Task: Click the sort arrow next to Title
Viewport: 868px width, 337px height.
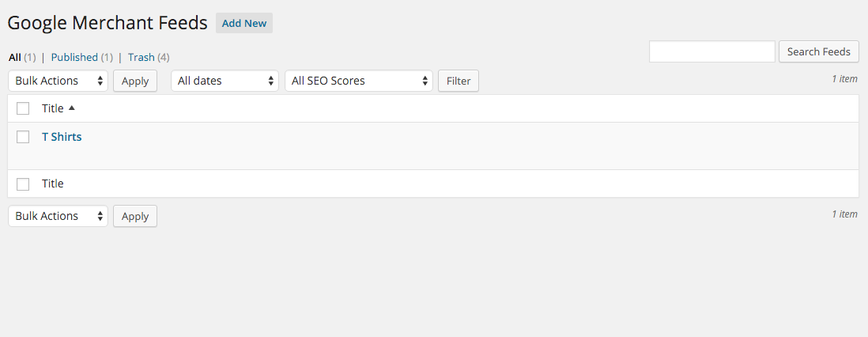Action: (x=71, y=108)
